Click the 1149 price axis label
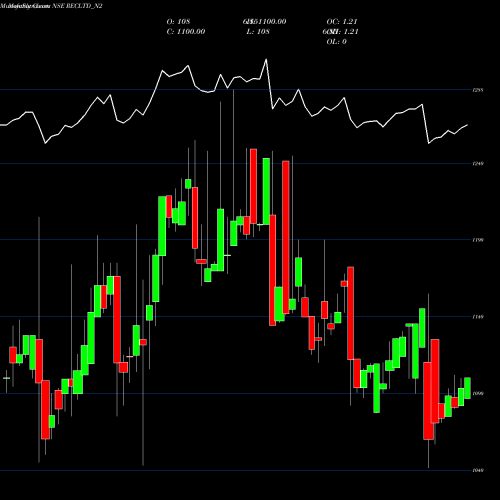This screenshot has height=500, width=500. click(478, 317)
